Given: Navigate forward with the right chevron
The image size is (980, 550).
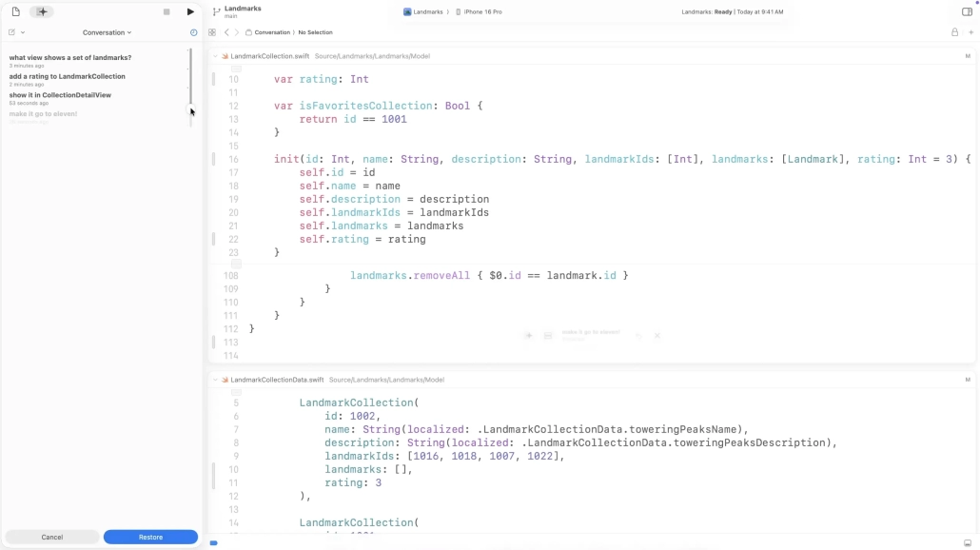Looking at the screenshot, I should point(237,32).
